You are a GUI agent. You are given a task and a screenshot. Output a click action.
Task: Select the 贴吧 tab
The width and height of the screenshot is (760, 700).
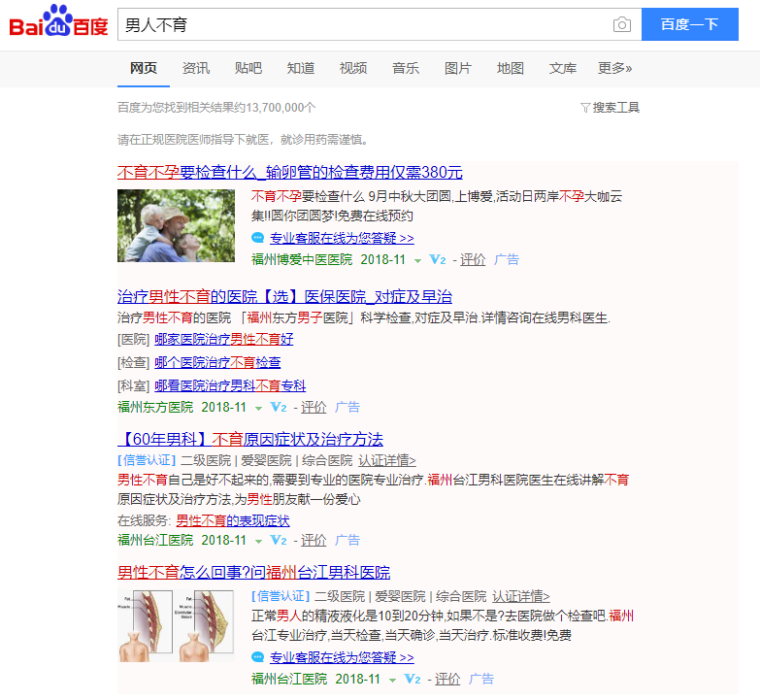point(248,68)
